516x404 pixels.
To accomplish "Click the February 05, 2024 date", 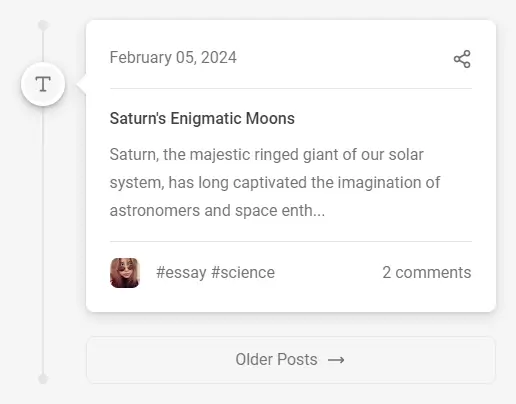I will click(173, 57).
